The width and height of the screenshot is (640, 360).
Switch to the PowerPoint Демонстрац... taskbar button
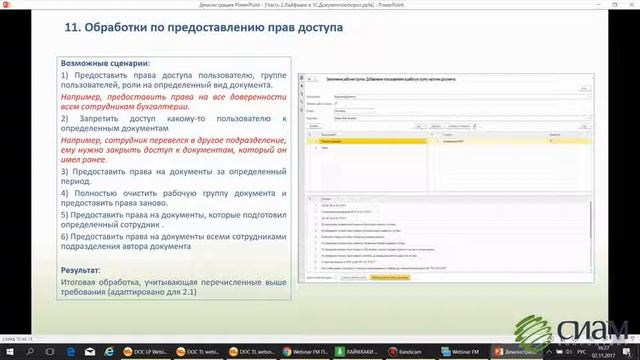pyautogui.click(x=515, y=351)
